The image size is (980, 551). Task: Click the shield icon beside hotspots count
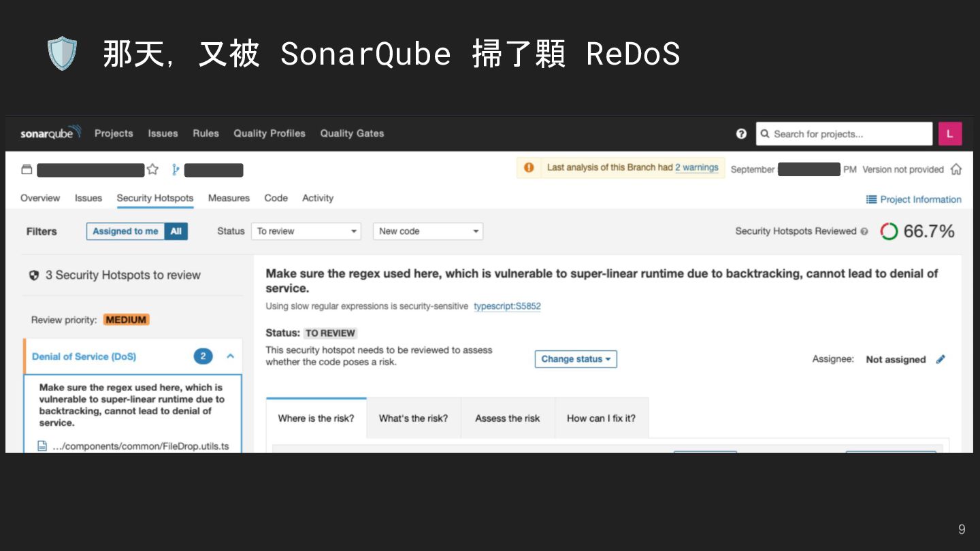click(x=34, y=275)
